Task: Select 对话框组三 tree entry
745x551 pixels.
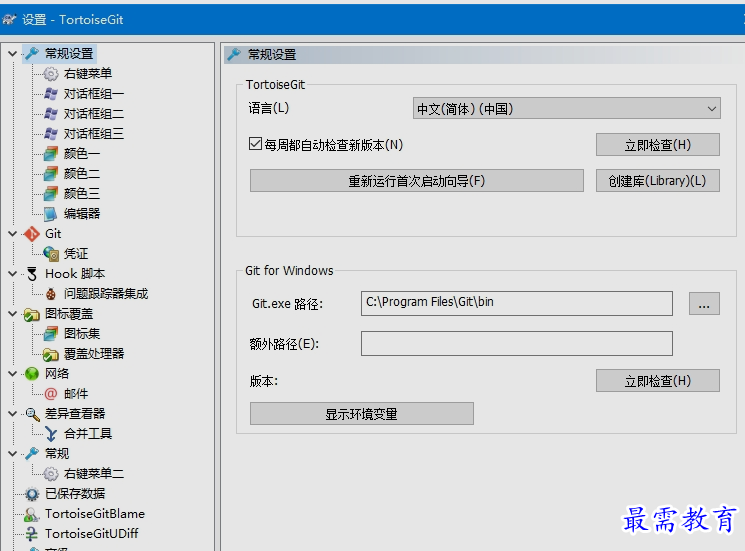Action: click(x=94, y=133)
